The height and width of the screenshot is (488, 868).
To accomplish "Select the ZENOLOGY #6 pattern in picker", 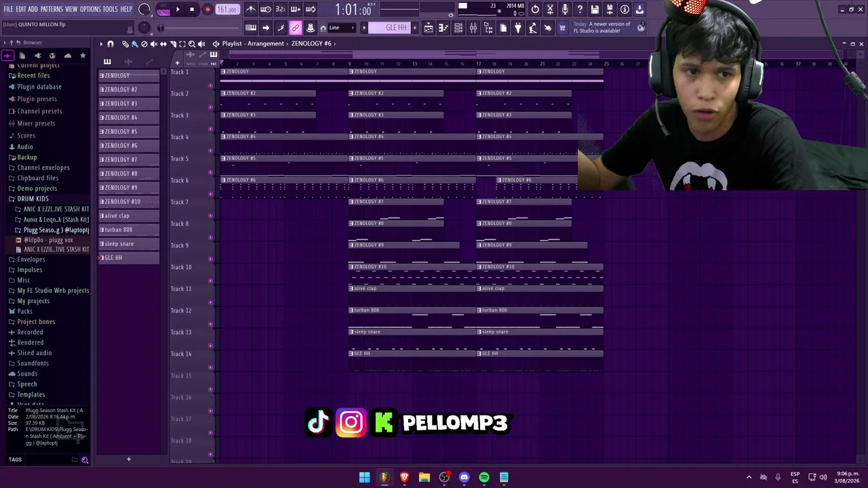I will (x=130, y=146).
